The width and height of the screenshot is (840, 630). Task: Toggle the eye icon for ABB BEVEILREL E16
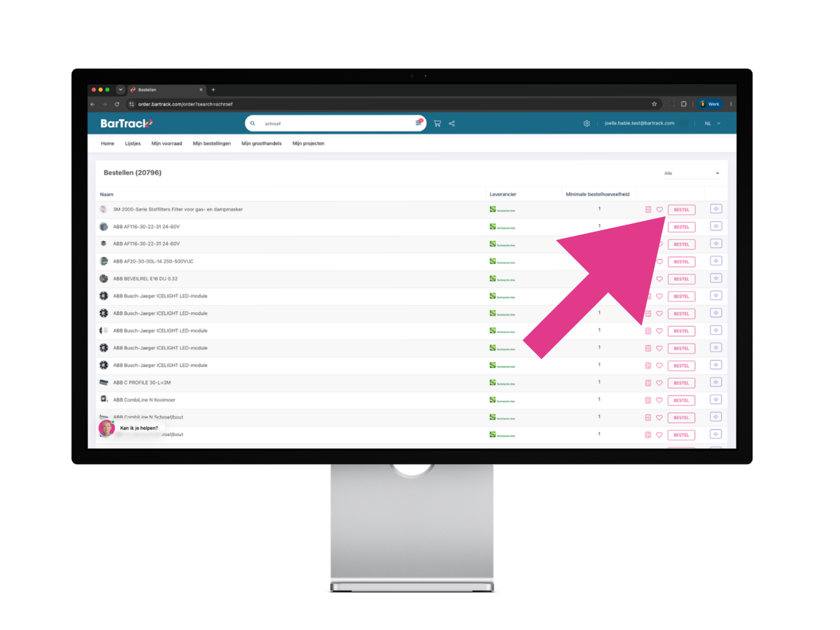click(x=715, y=278)
